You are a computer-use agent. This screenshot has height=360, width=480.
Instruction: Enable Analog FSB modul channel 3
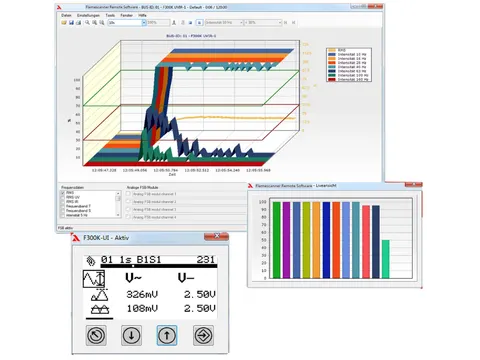[128, 209]
